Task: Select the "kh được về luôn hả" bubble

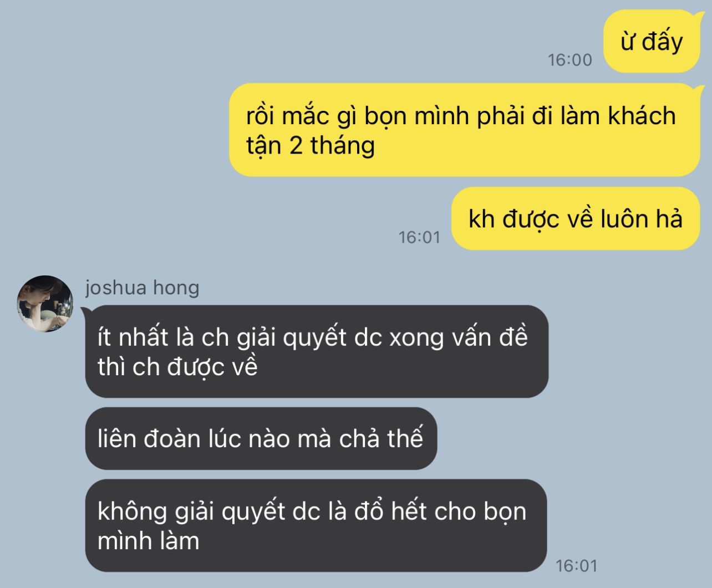Action: click(576, 219)
